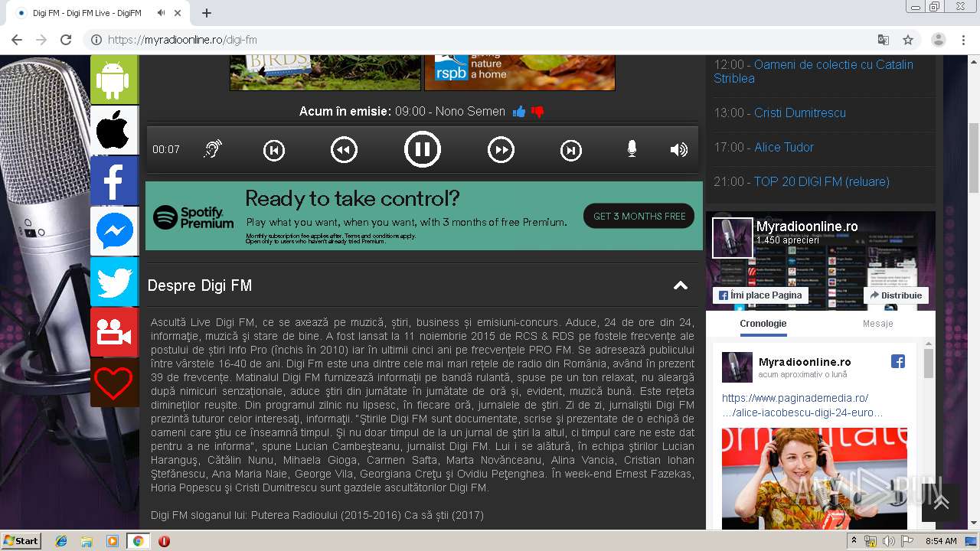Select the Digi FM browser tab

[98, 13]
